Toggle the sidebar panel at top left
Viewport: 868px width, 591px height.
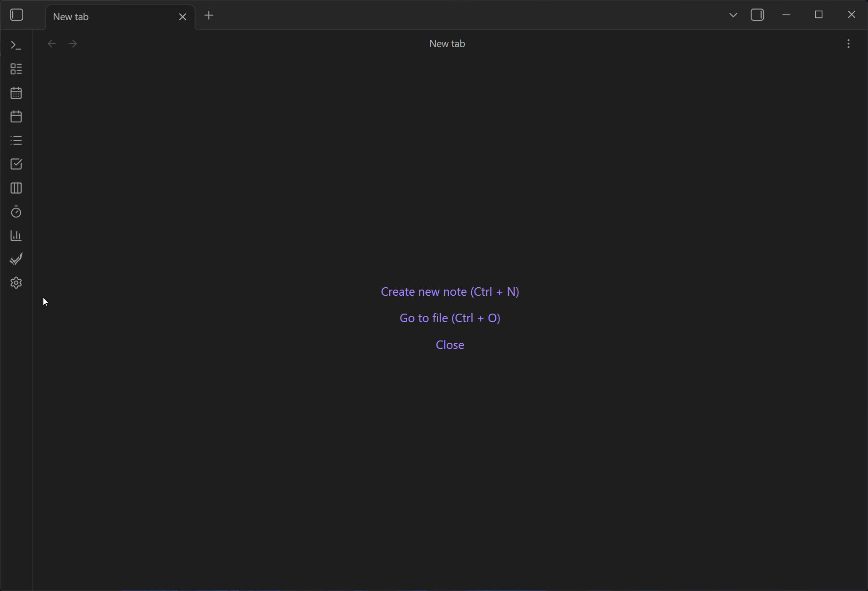[16, 15]
